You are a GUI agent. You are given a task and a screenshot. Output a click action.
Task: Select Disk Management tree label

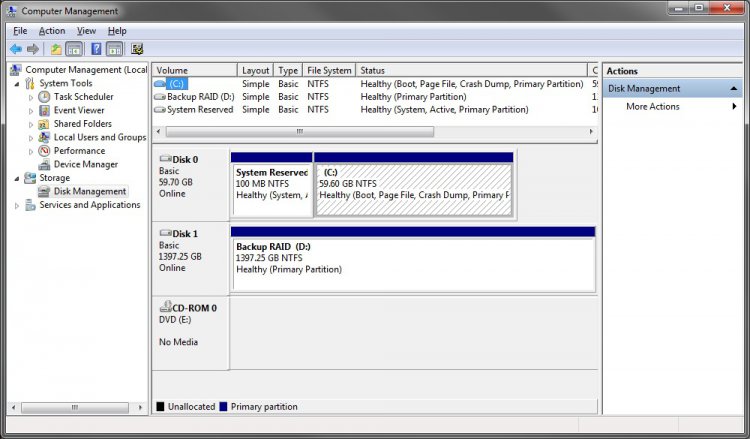click(x=90, y=191)
